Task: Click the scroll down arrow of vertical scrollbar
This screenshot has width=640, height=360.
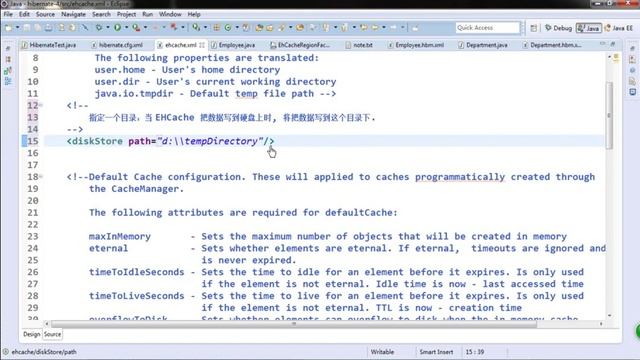Action: pyautogui.click(x=609, y=316)
